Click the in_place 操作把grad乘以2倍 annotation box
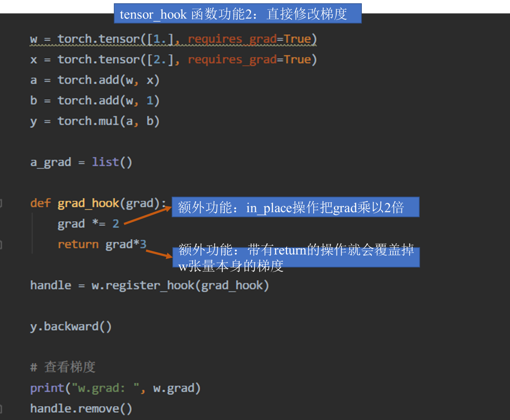This screenshot has height=420, width=510. [295, 207]
